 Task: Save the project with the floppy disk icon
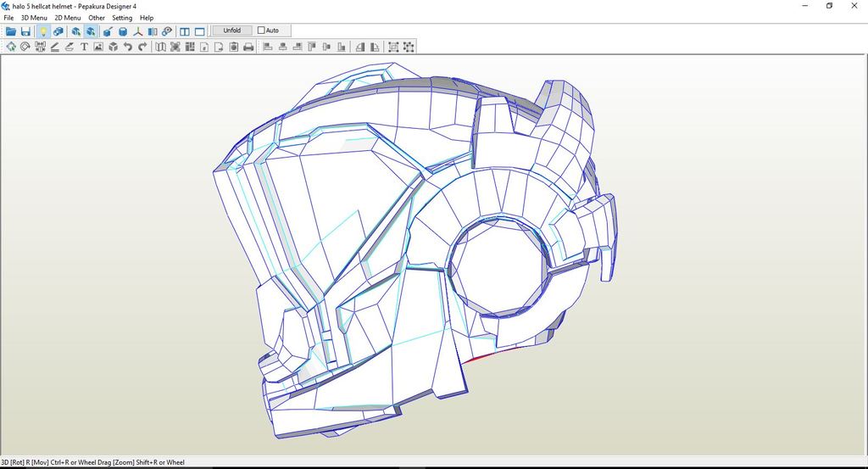pos(25,31)
